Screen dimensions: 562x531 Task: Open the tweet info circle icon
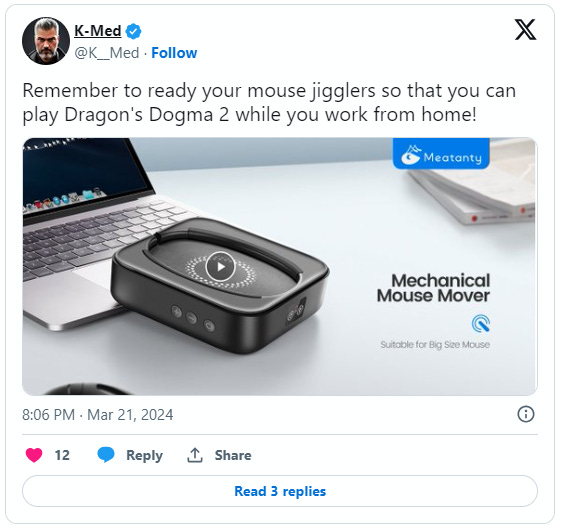coord(526,415)
